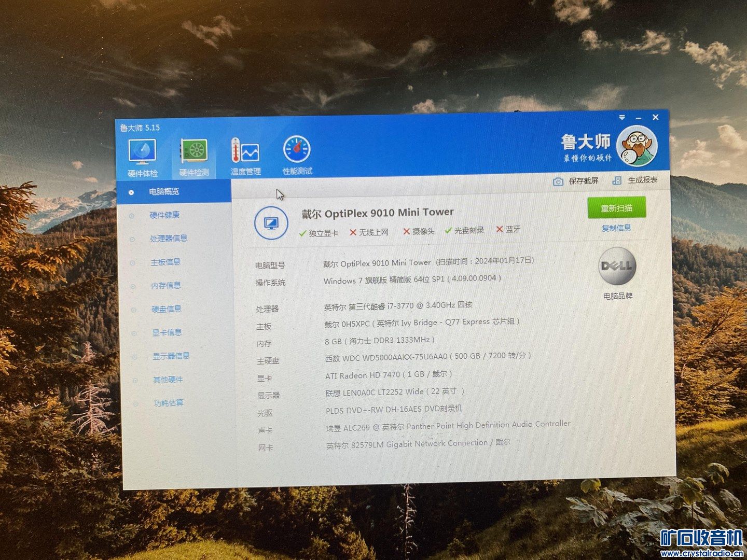The image size is (747, 560).
Task: Select 电脑概览 in sidebar
Action: [x=174, y=192]
